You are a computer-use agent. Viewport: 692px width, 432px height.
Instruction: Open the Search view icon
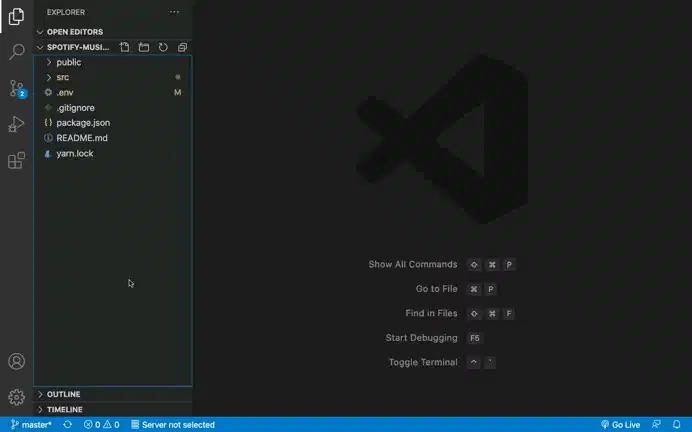coord(16,52)
